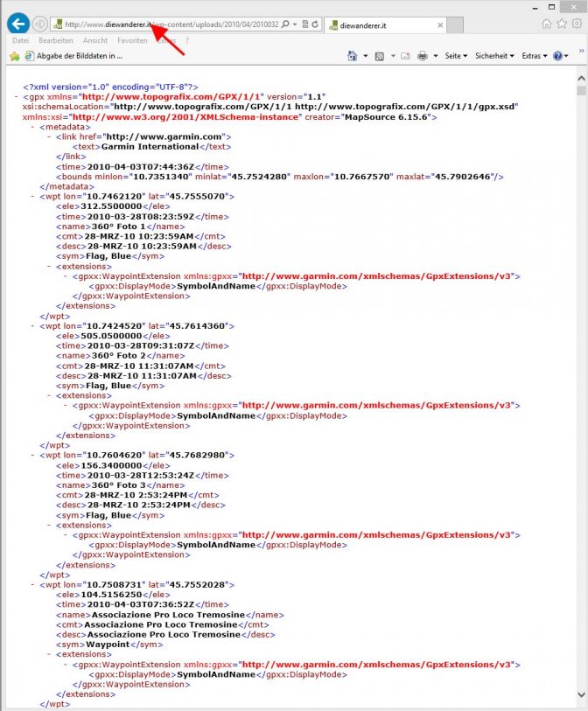Click the add-to-favorites-bar star icon
This screenshot has height=711, width=588.
coord(15,56)
